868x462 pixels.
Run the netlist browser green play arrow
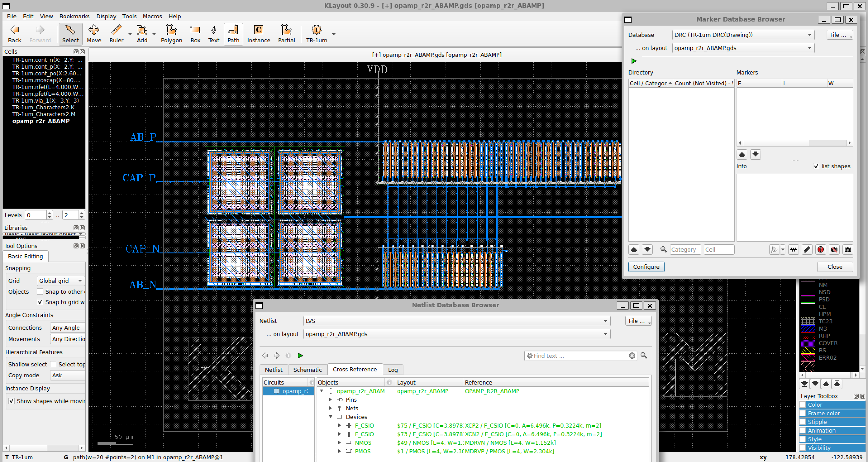point(300,355)
